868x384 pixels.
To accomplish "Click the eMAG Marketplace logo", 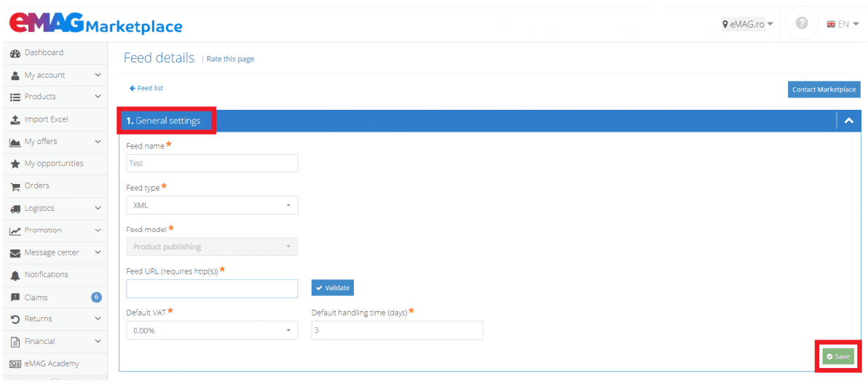I will coord(96,24).
